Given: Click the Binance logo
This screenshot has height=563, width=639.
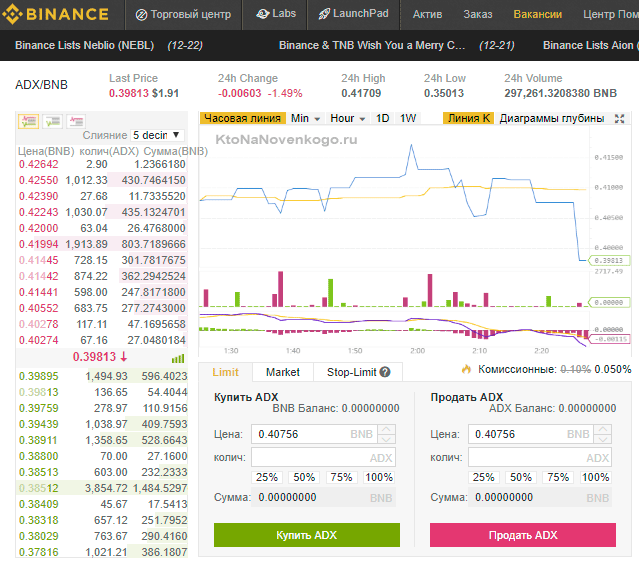Looking at the screenshot, I should coord(55,14).
